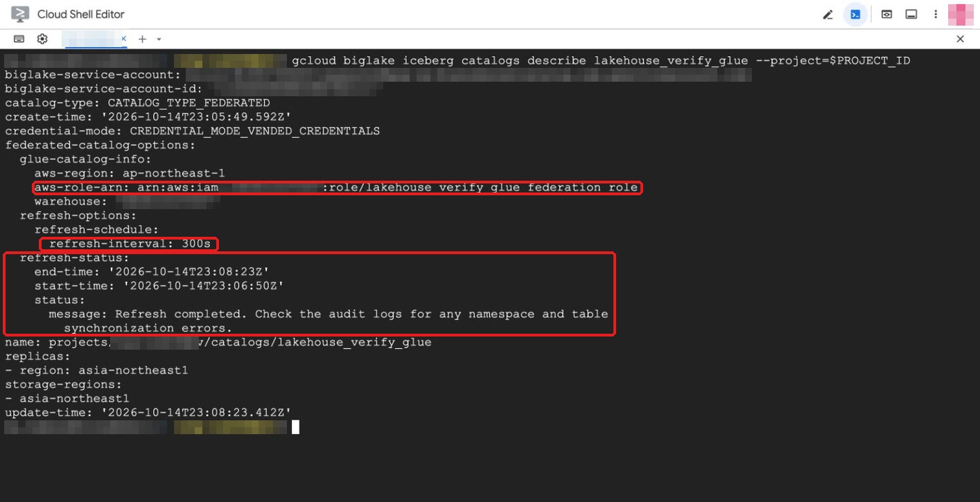Close the active terminal tab
Image resolution: width=980 pixels, height=502 pixels.
[124, 39]
